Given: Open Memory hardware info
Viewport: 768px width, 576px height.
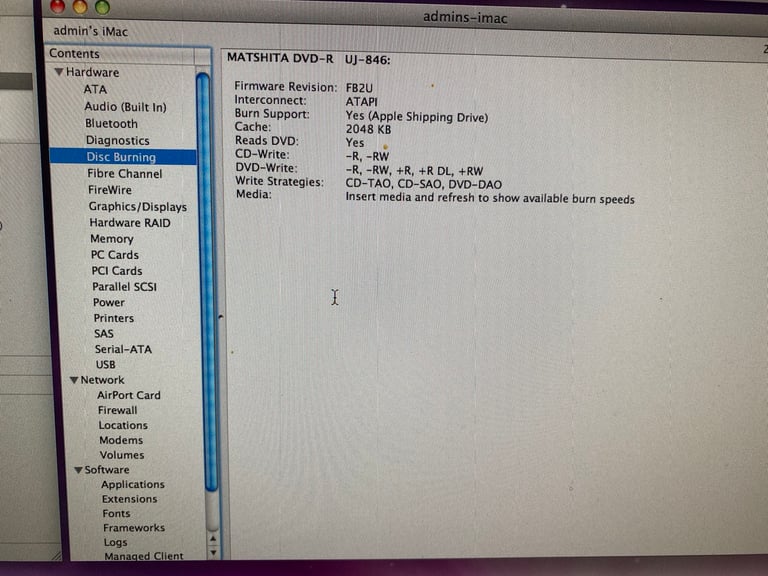Looking at the screenshot, I should click(x=112, y=239).
